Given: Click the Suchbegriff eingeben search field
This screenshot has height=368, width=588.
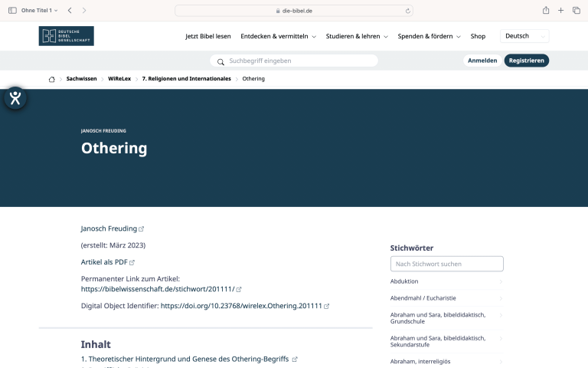Looking at the screenshot, I should [299, 61].
